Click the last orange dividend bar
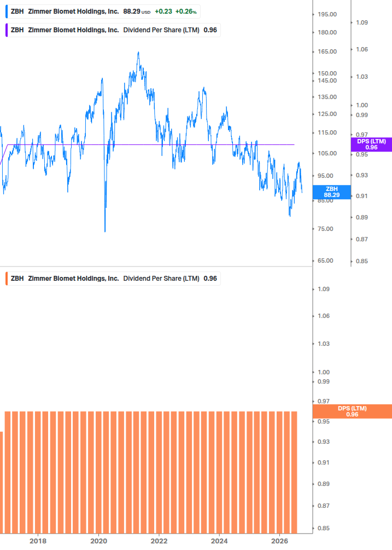The height and width of the screenshot is (550, 392). (294, 472)
